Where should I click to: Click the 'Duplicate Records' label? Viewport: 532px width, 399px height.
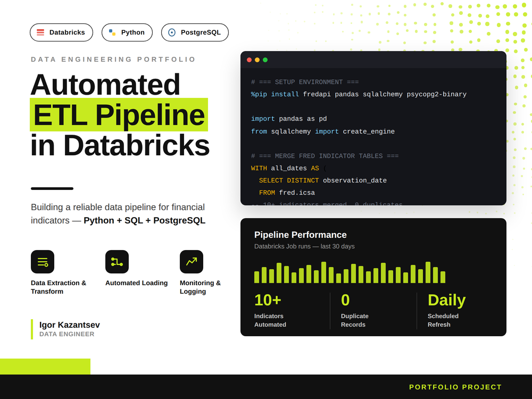(x=354, y=320)
